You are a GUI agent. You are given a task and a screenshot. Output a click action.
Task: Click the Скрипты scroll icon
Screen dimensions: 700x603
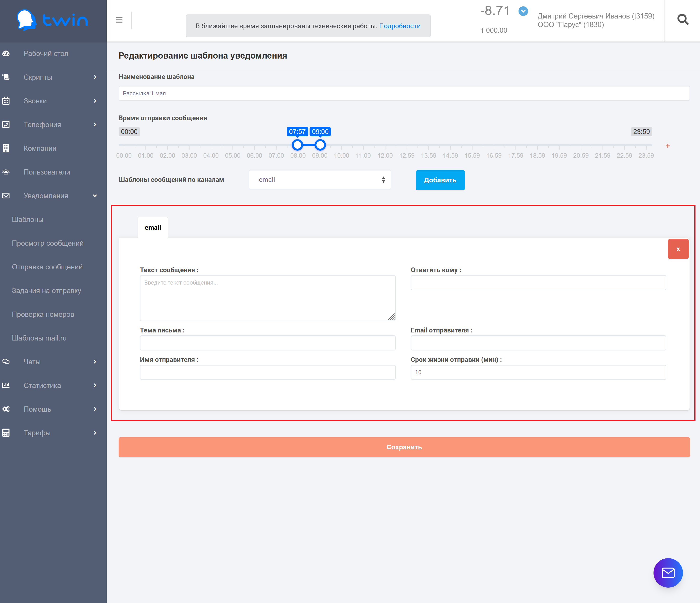click(6, 77)
